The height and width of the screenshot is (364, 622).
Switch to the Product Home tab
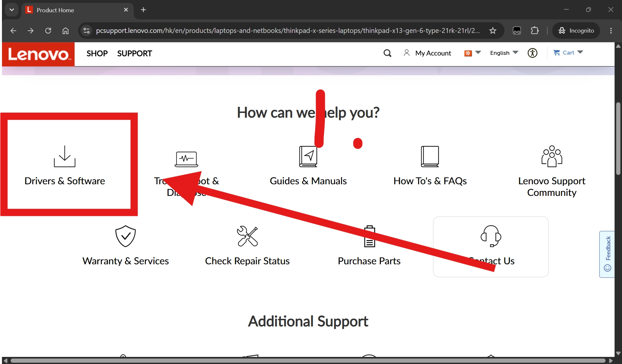[x=78, y=10]
